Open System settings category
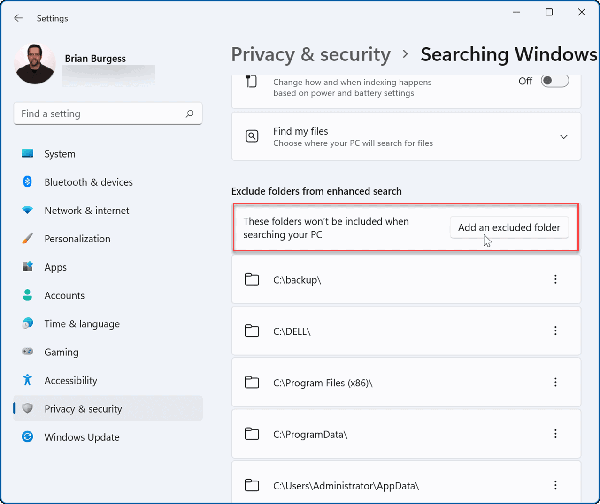The width and height of the screenshot is (600, 504). (x=108, y=154)
